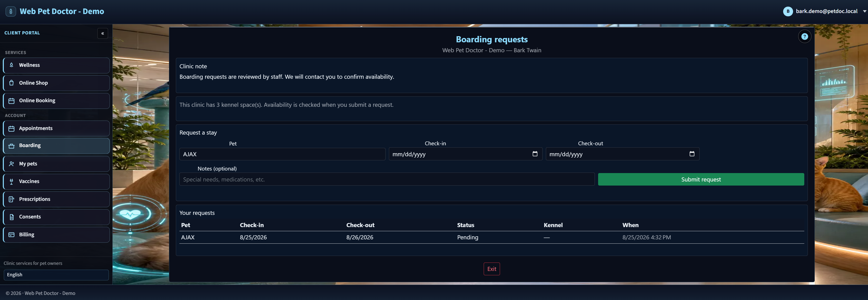Viewport: 868px width, 300px height.
Task: Click the Consents file icon
Action: click(11, 217)
